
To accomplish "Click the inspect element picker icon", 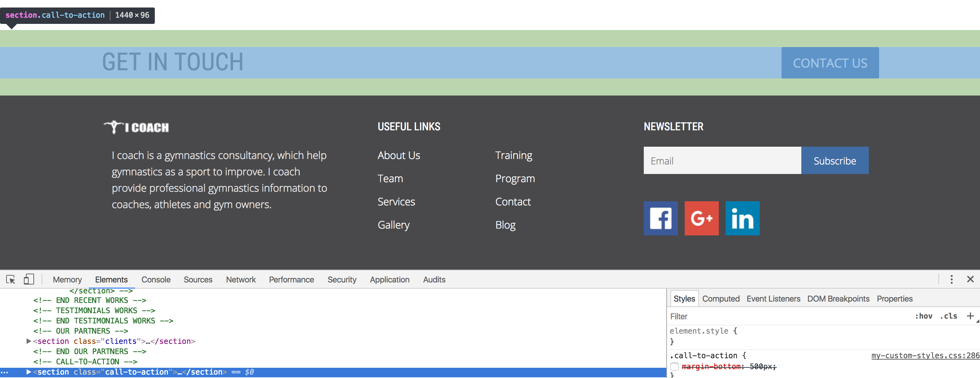I will tap(11, 279).
